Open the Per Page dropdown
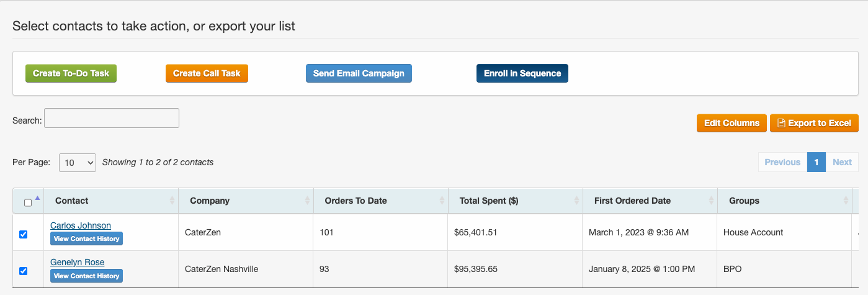 [x=78, y=162]
